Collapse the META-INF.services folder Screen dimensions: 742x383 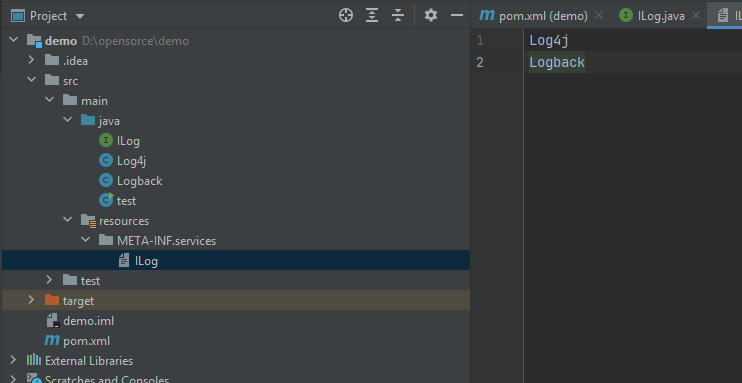pyautogui.click(x=86, y=240)
